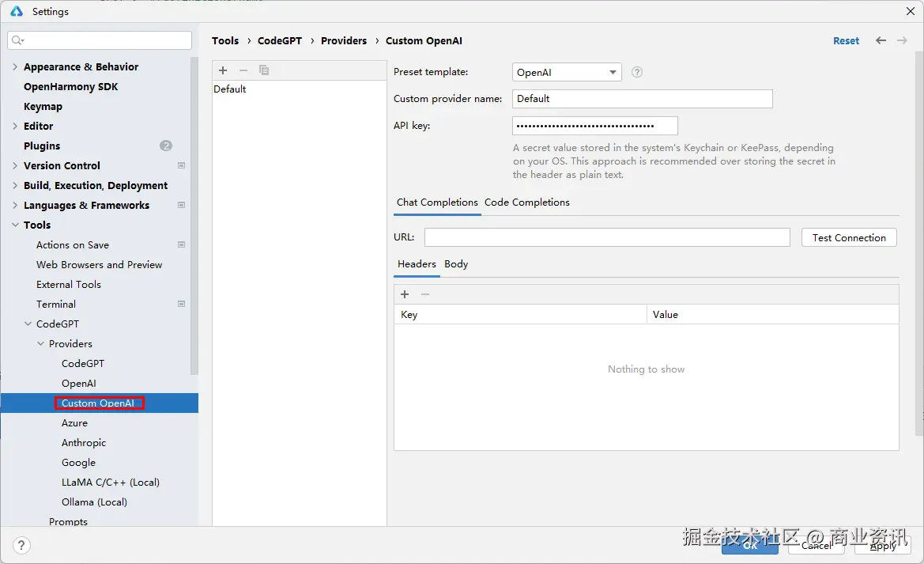924x564 pixels.
Task: Click the Key column header
Action: [x=520, y=315]
